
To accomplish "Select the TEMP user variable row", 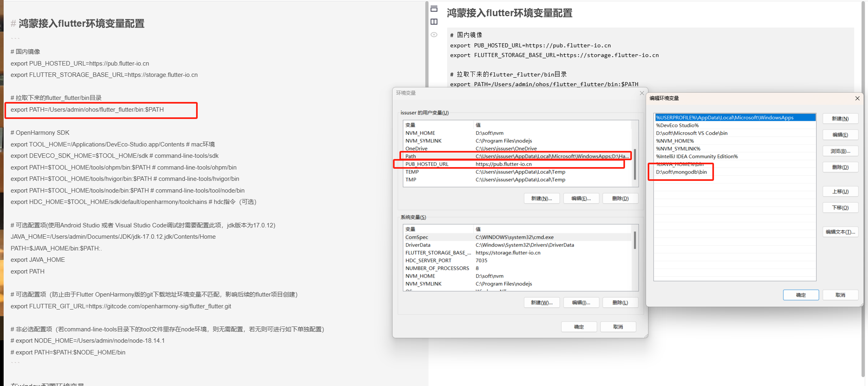I will coord(517,172).
